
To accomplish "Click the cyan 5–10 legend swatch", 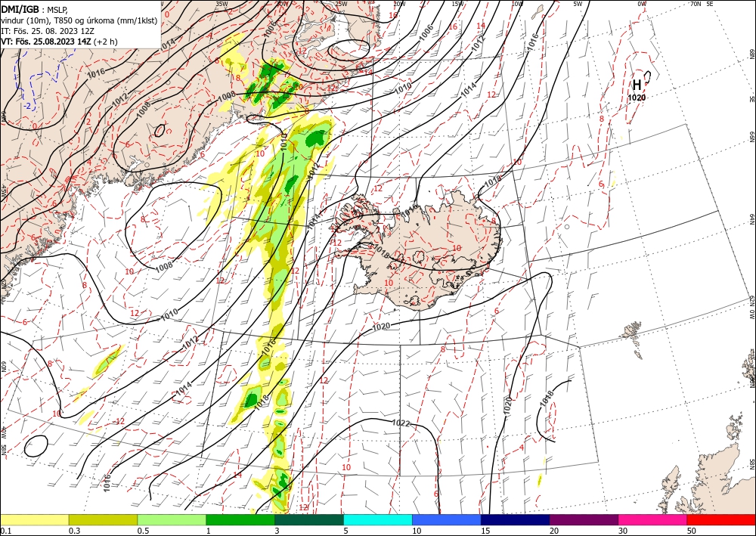I will 378,519.
